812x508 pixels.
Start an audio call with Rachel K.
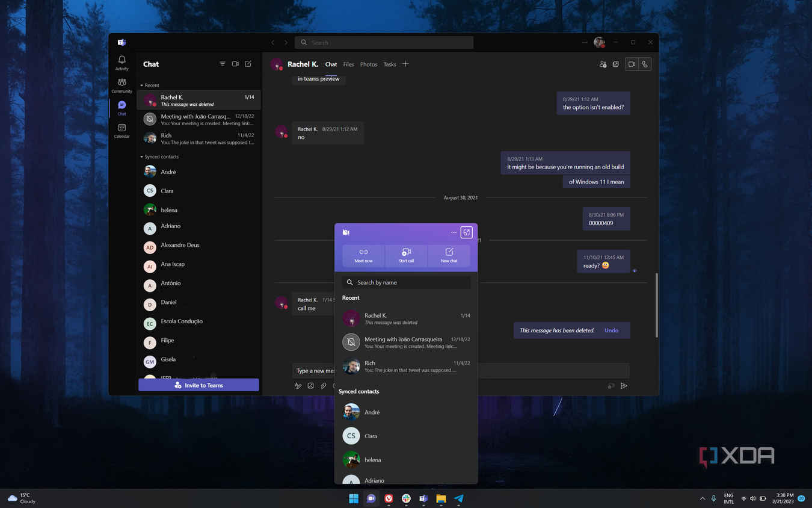pos(645,64)
